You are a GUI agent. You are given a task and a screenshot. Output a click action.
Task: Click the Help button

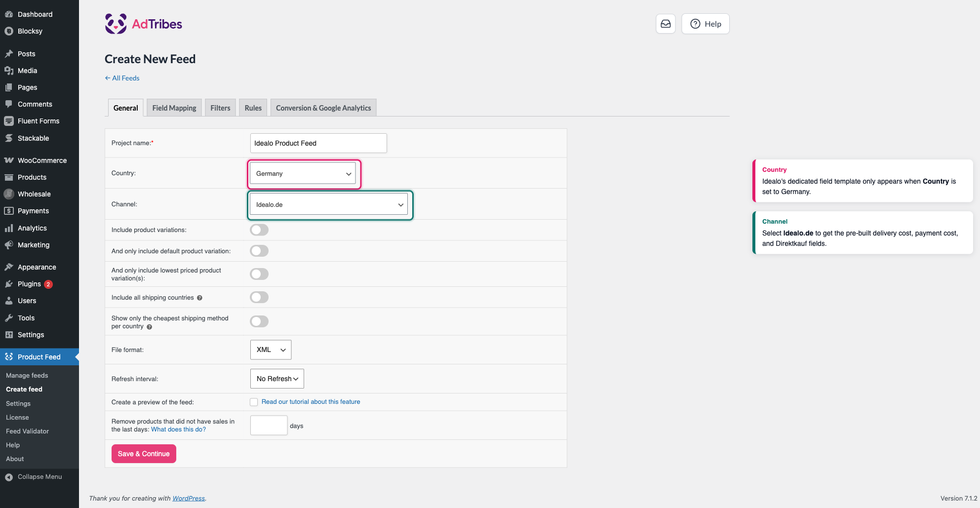[706, 24]
